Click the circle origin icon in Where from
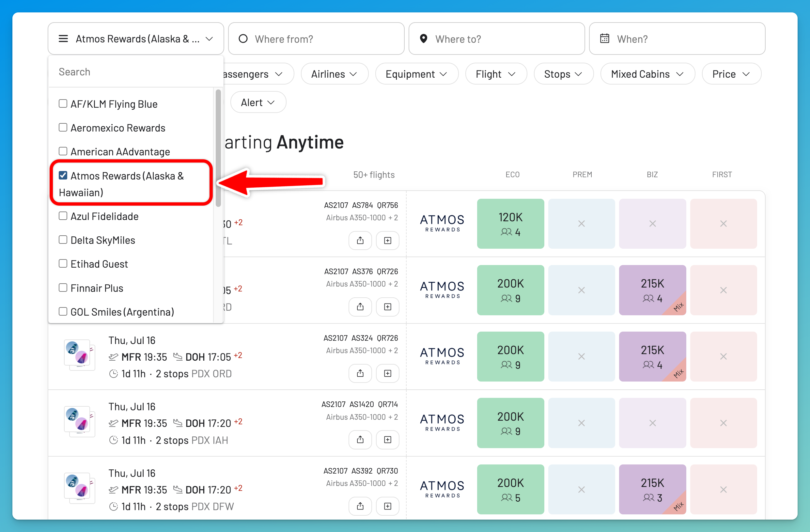The width and height of the screenshot is (810, 532). pyautogui.click(x=243, y=39)
